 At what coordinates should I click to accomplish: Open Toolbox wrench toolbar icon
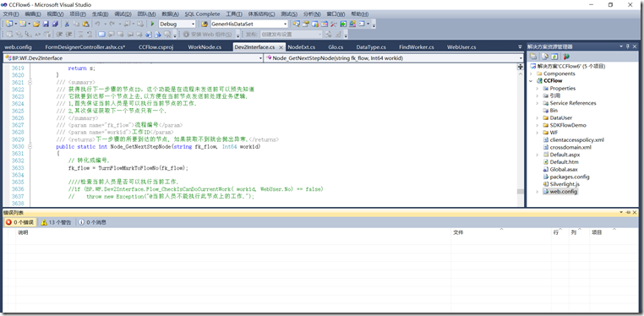pyautogui.click(x=334, y=24)
